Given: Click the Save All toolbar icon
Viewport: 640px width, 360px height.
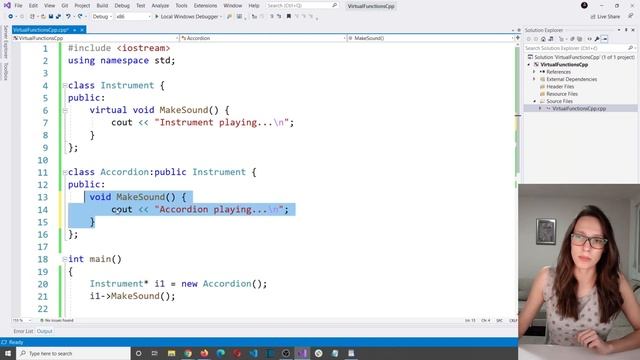Looking at the screenshot, I should (58, 17).
